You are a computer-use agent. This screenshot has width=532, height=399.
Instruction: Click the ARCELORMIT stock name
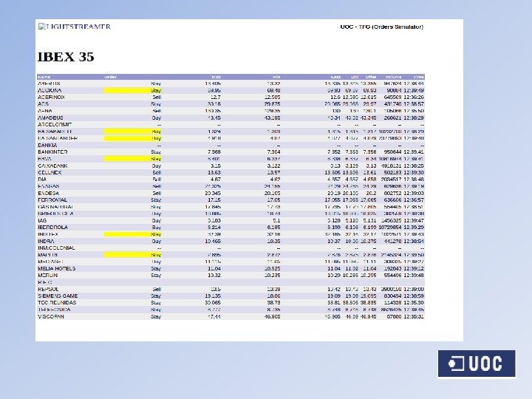pos(55,125)
